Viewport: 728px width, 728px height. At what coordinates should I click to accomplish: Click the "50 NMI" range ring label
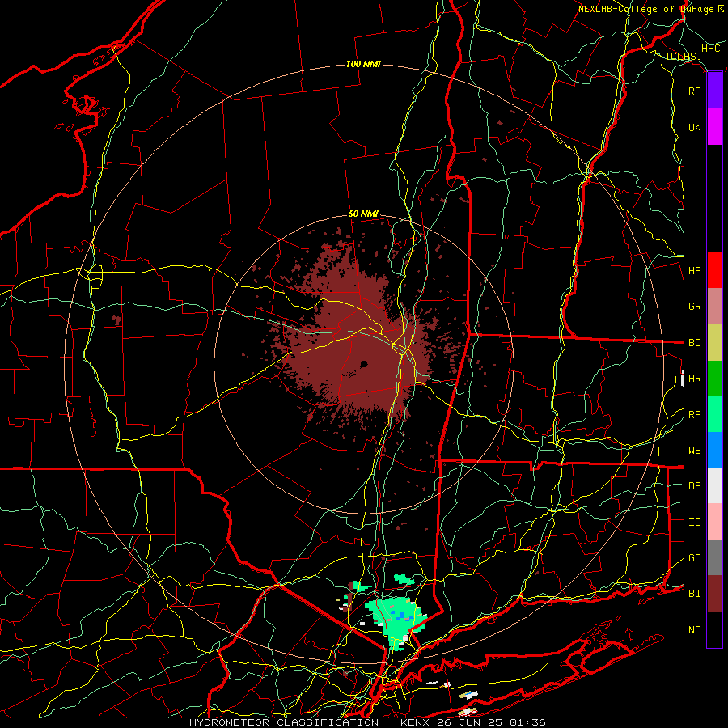pos(363,214)
